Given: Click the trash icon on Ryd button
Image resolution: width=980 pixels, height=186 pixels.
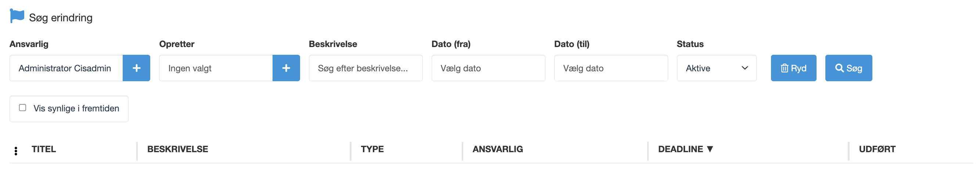Looking at the screenshot, I should click(784, 68).
